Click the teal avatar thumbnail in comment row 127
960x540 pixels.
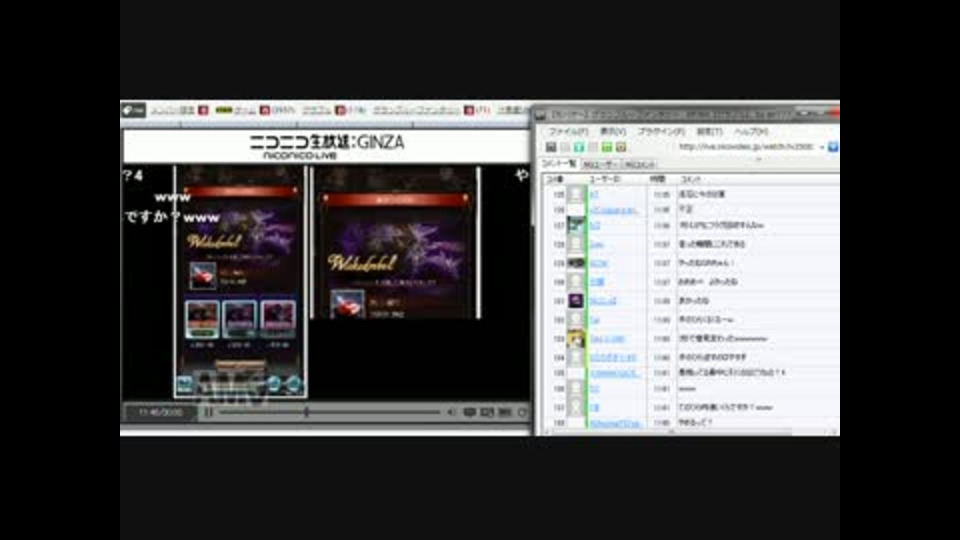tap(576, 225)
